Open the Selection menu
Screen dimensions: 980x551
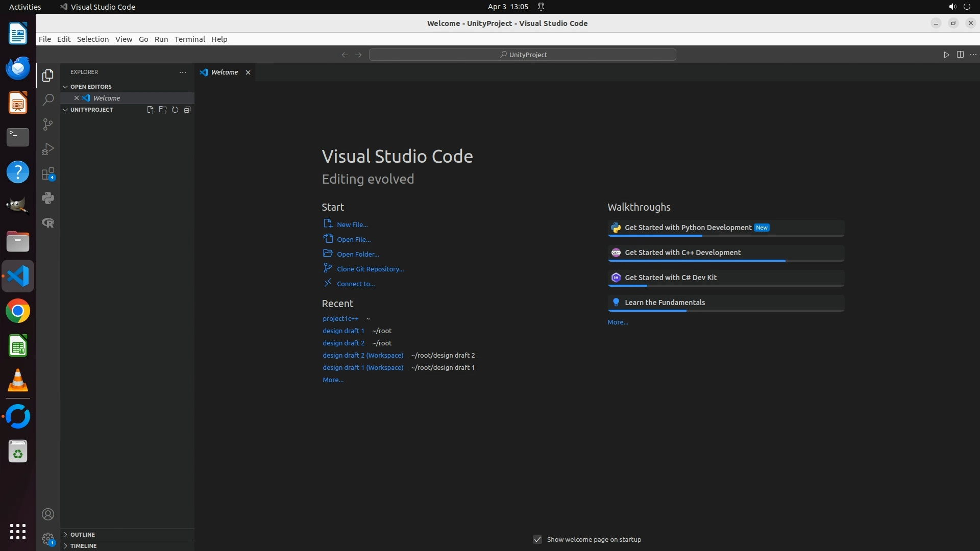click(x=92, y=39)
